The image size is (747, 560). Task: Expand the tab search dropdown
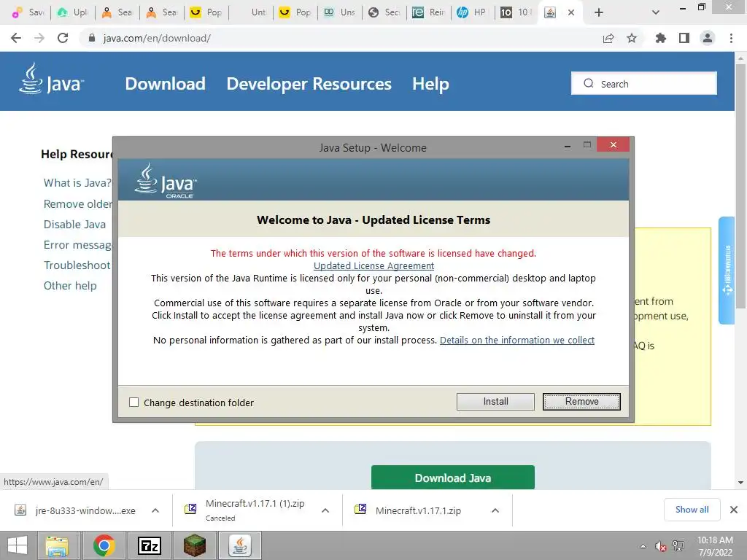[x=656, y=12]
